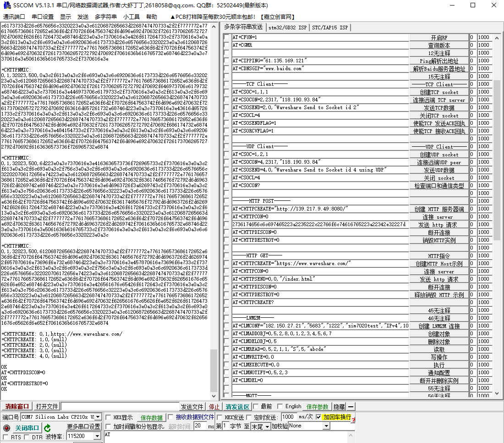The width and height of the screenshot is (504, 443).
Task: Toggle the 加时间戳和分包显示 checkbox
Action: 108,426
